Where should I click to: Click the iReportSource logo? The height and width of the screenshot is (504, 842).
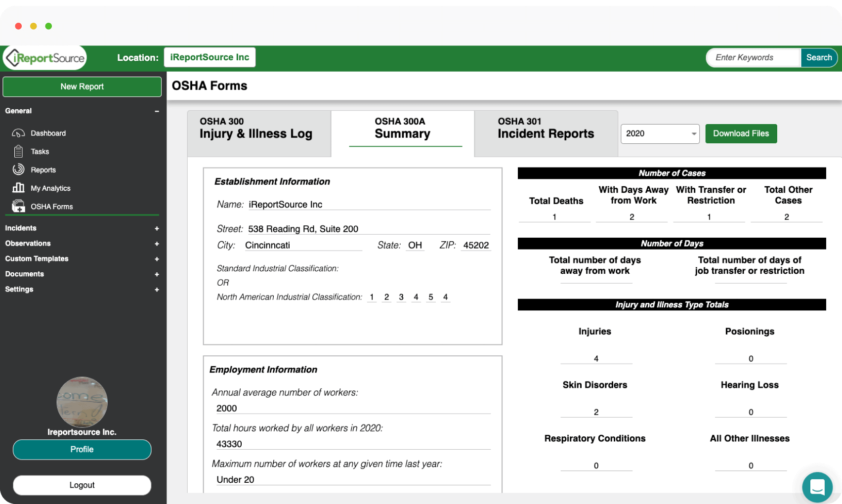click(45, 58)
